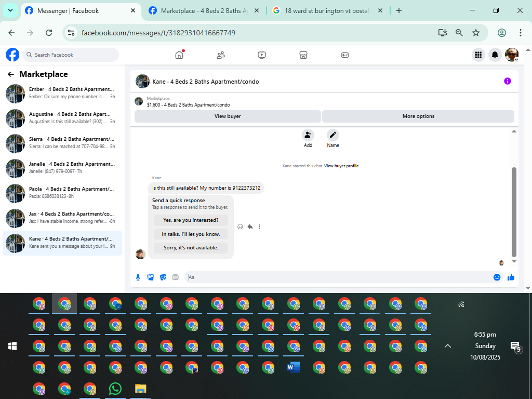The height and width of the screenshot is (399, 532).
Task: Click the Facebook logo icon
Action: tap(12, 55)
